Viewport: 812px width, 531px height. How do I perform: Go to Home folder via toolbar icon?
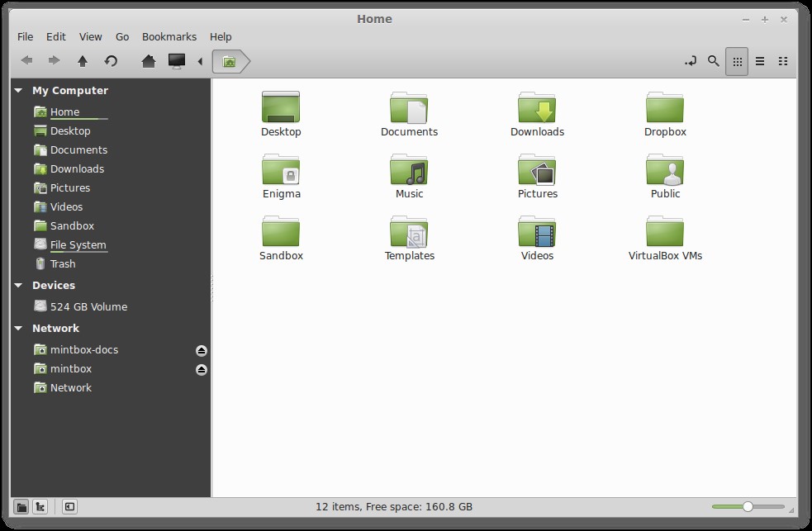149,61
